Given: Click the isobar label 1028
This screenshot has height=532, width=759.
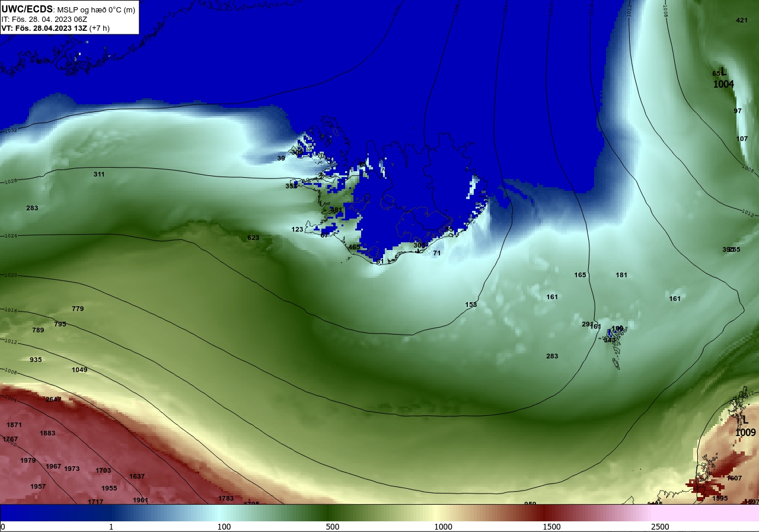Looking at the screenshot, I should click(x=11, y=181).
